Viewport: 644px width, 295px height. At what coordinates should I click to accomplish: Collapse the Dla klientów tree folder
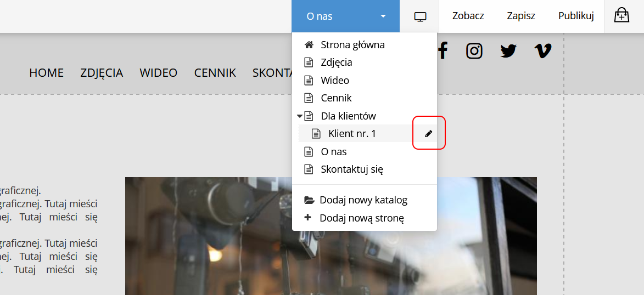click(x=300, y=116)
